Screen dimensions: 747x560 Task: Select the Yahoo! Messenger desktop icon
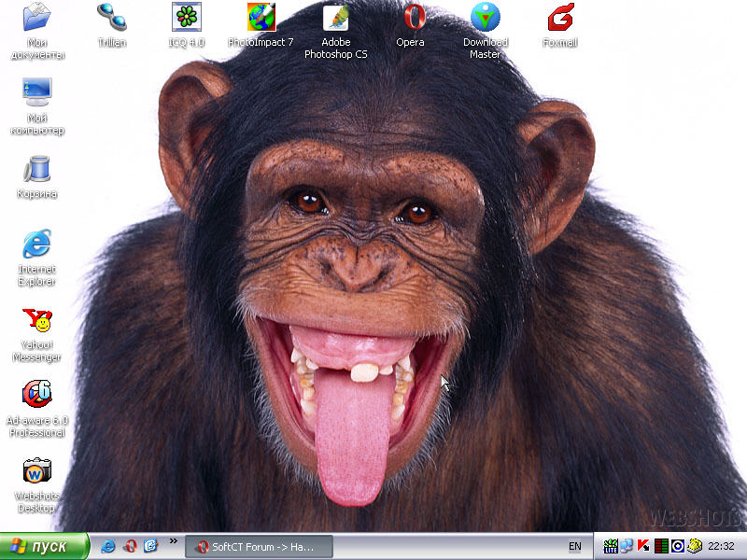pyautogui.click(x=36, y=322)
